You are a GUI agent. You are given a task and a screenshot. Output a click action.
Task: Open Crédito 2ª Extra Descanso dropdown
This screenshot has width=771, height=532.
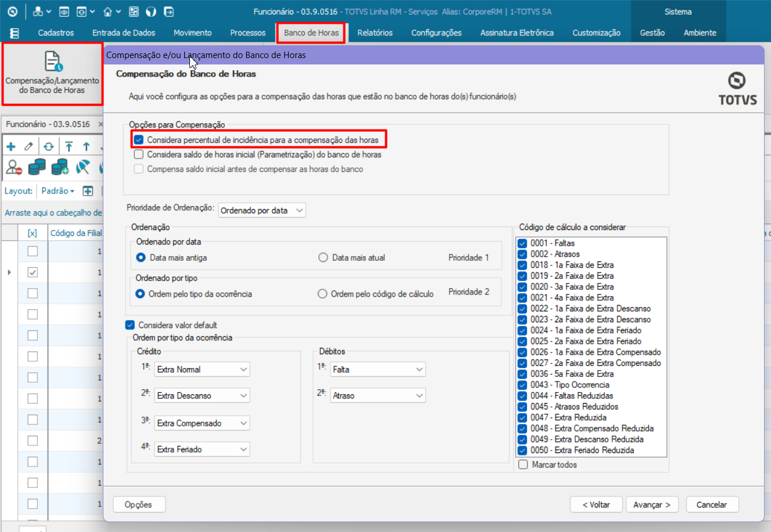(x=202, y=396)
